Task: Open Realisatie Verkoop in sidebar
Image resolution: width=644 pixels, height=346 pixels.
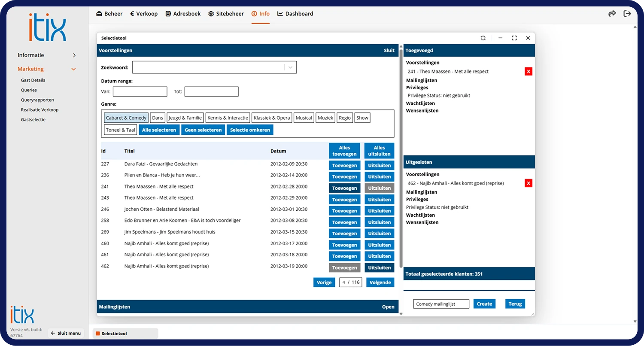Action: [x=39, y=110]
